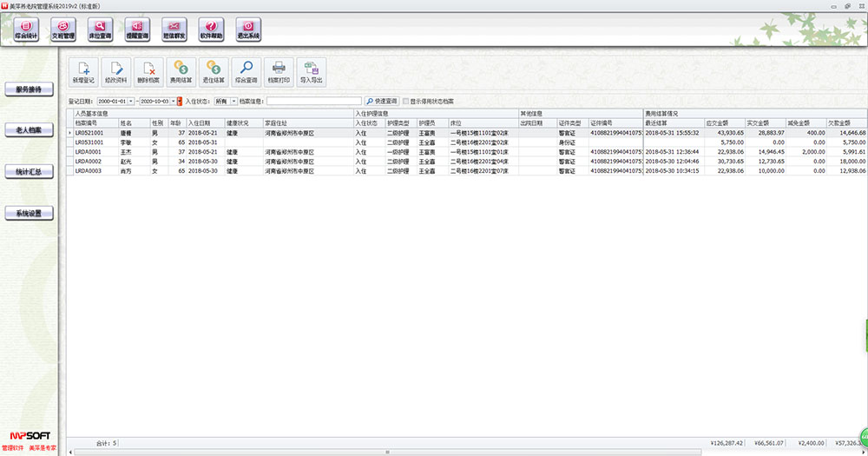Open the 费用结算 fee settlement tool
This screenshot has height=456, width=868.
click(x=181, y=70)
